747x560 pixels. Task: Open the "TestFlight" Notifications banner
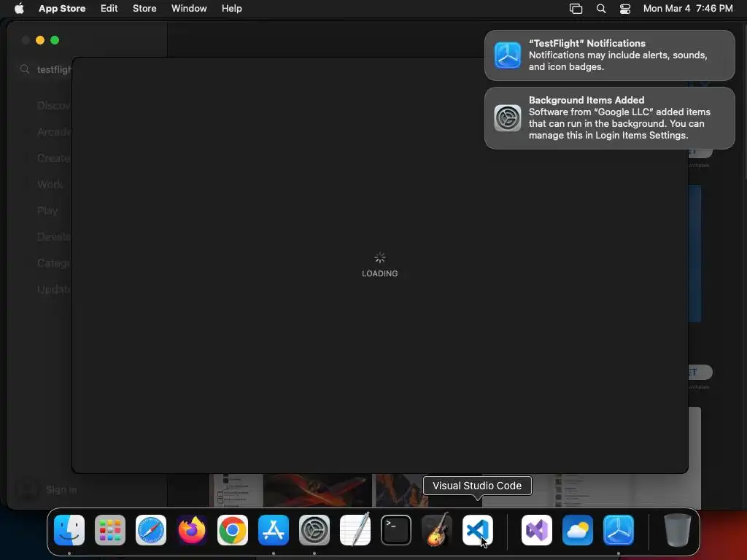tap(610, 55)
